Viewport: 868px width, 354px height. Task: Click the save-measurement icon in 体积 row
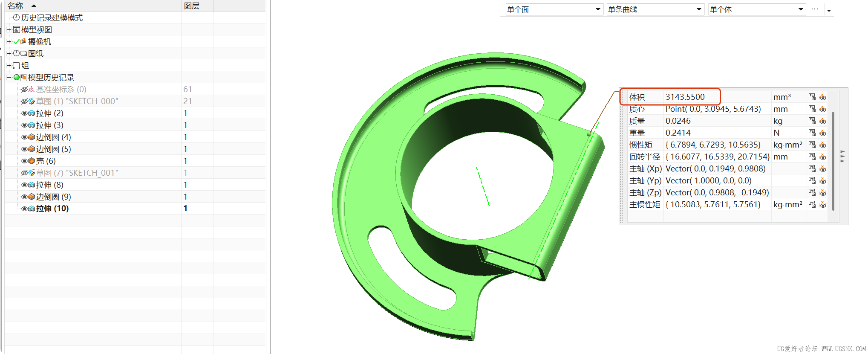[x=812, y=97]
